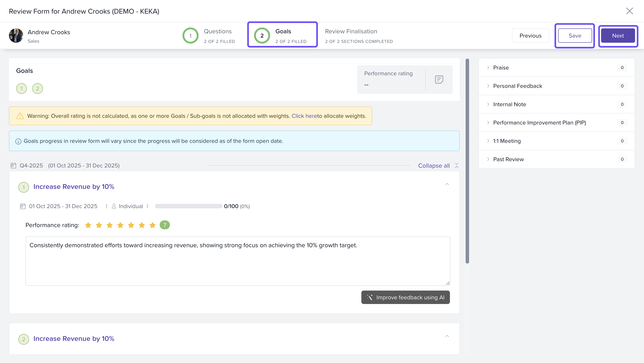Expand the Performance Improvement Plan (PIP) section
The width and height of the screenshot is (644, 363).
coord(539,122)
